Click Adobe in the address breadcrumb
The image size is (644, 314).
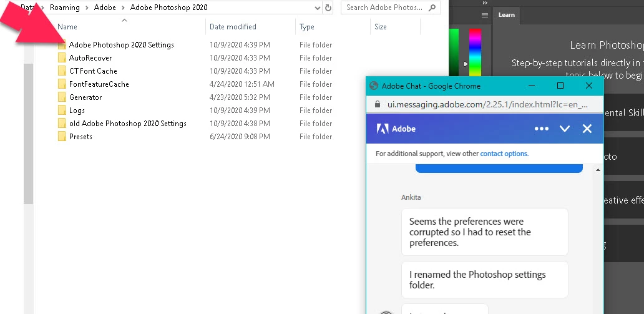coord(105,7)
